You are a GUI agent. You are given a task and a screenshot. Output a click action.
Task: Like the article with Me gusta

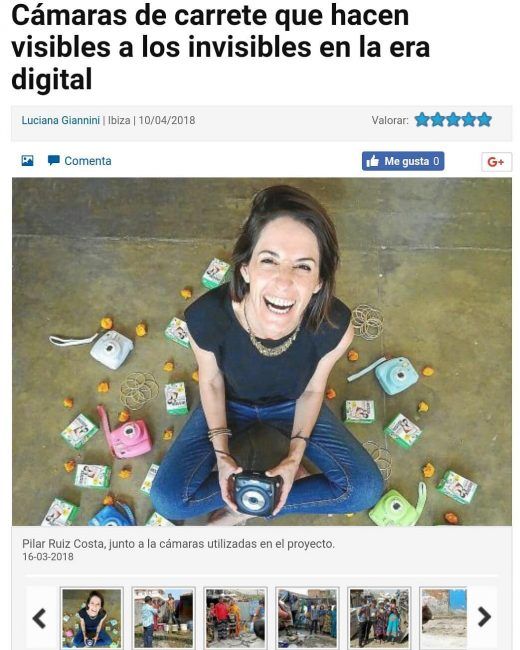403,161
